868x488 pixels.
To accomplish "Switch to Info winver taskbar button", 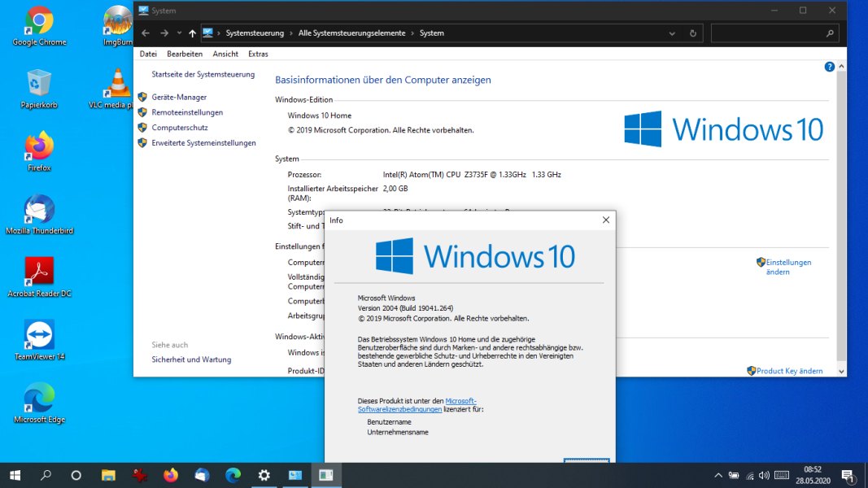I will pos(326,475).
